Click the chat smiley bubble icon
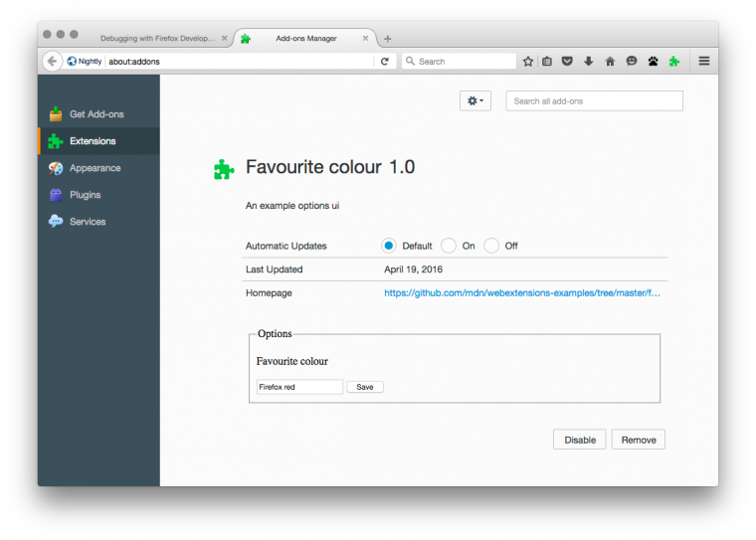The width and height of the screenshot is (756, 540). pyautogui.click(x=632, y=62)
